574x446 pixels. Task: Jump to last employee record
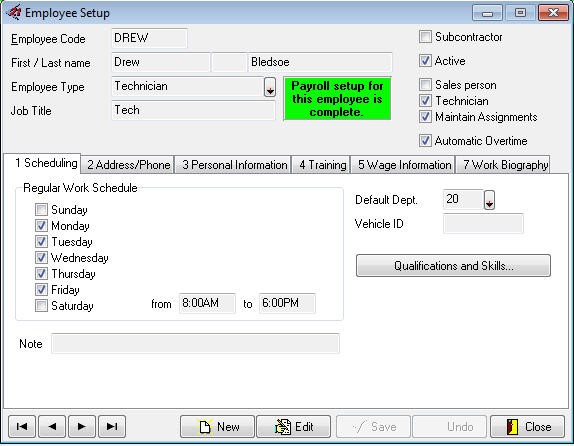pyautogui.click(x=112, y=427)
